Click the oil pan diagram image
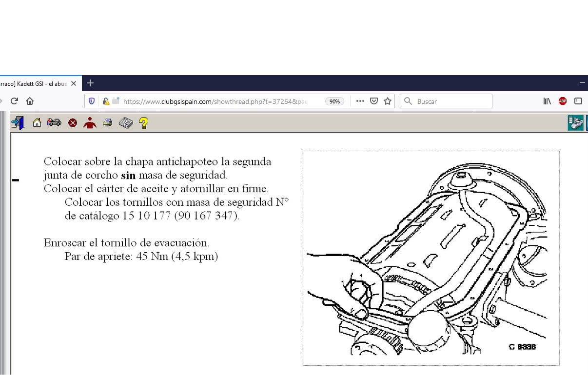Viewport: 588px width, 379px height. (431, 258)
